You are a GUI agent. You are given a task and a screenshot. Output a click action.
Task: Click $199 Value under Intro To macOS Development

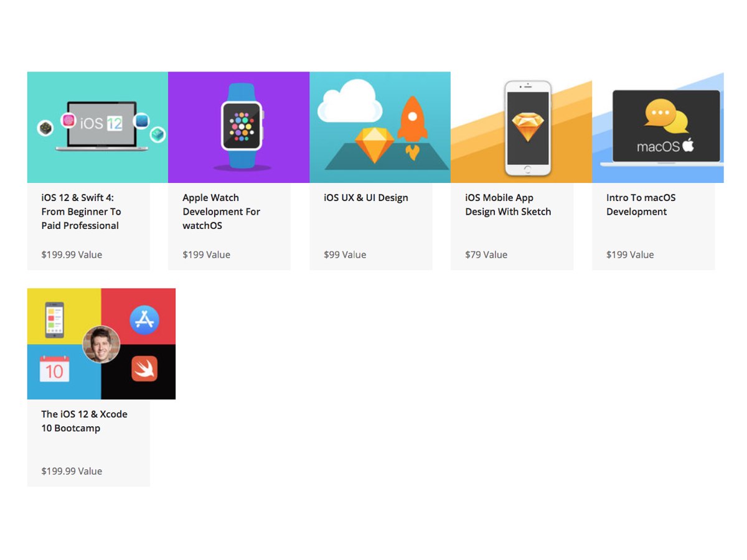(630, 254)
